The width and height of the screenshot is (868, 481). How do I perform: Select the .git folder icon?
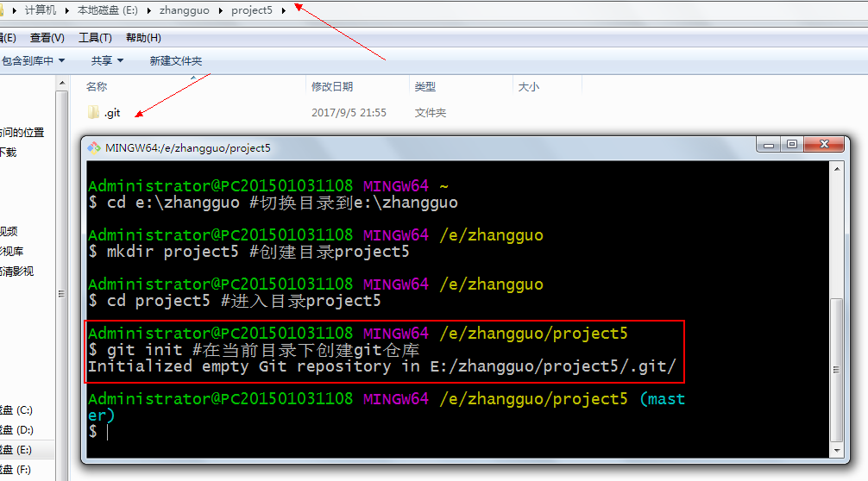click(x=94, y=113)
